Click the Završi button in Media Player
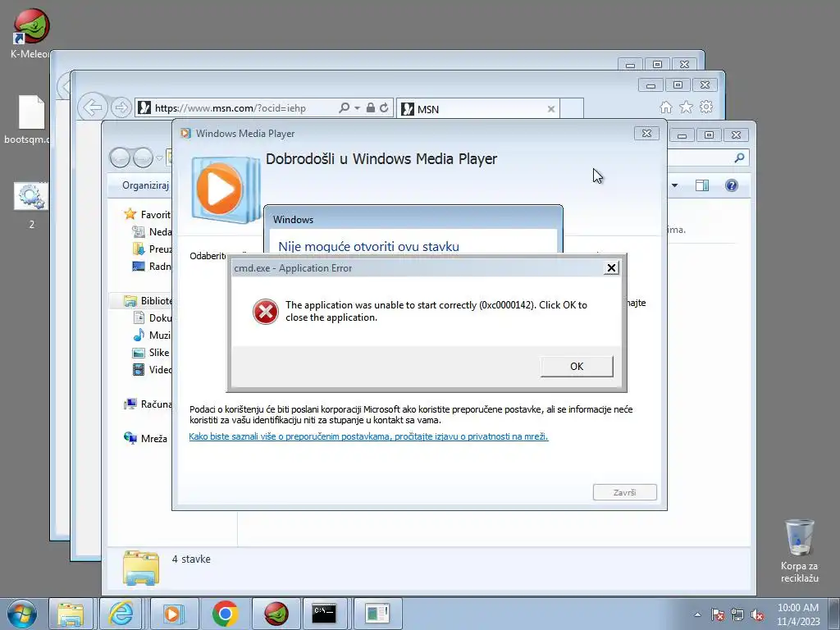The width and height of the screenshot is (840, 630). point(624,492)
